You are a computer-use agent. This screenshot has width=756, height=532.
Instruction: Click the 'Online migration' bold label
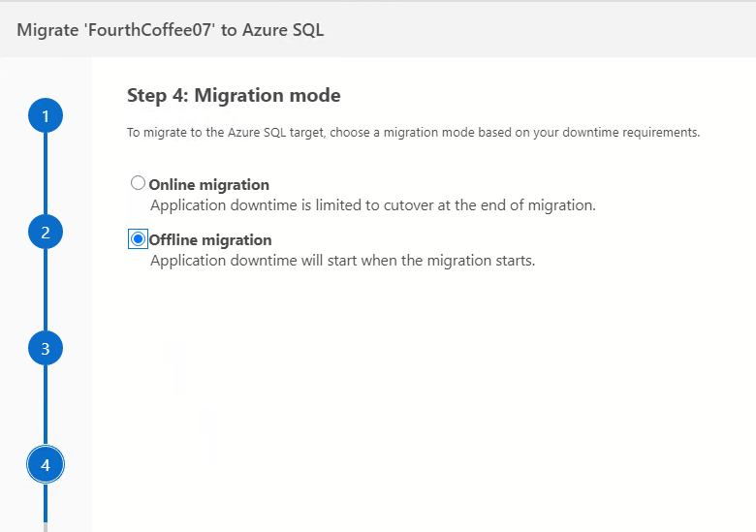[208, 184]
